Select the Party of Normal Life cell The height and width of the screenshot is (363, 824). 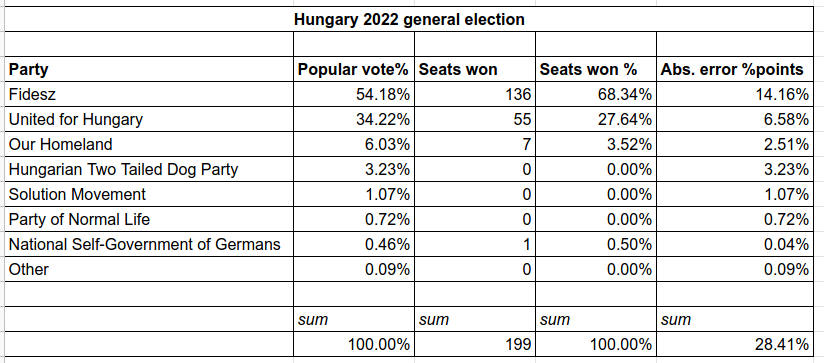149,219
